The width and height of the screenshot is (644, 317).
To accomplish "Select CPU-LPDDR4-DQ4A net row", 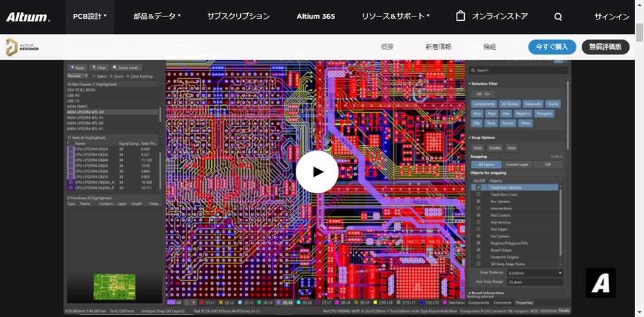I will pyautogui.click(x=113, y=160).
